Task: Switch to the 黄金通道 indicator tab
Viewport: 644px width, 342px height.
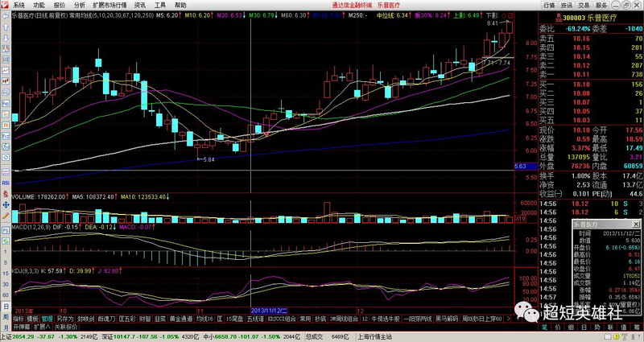Action: pyautogui.click(x=177, y=319)
